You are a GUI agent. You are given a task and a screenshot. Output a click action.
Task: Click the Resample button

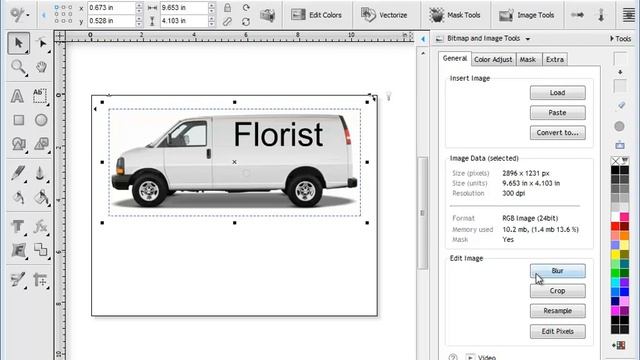[x=558, y=311]
